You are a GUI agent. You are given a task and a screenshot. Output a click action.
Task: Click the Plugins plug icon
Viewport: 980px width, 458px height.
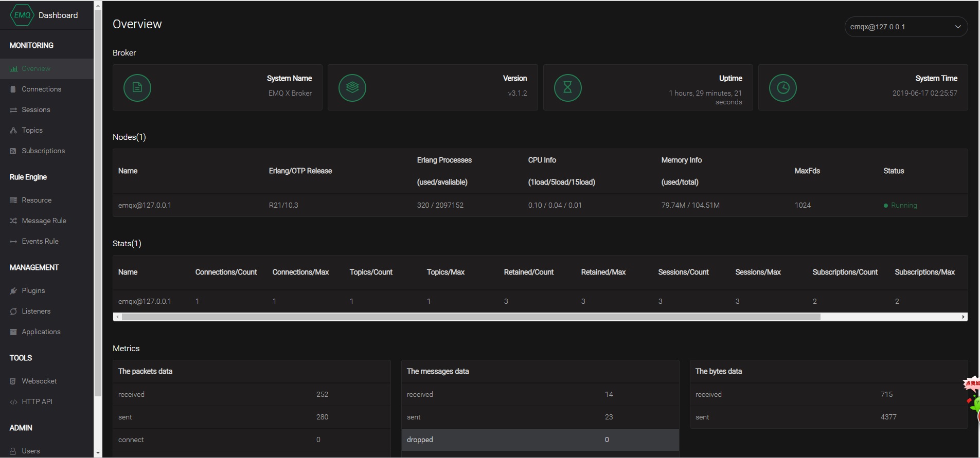tap(13, 290)
